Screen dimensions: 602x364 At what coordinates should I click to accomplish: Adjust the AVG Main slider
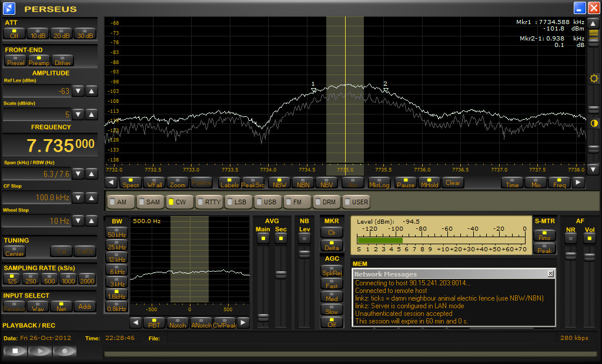263,317
